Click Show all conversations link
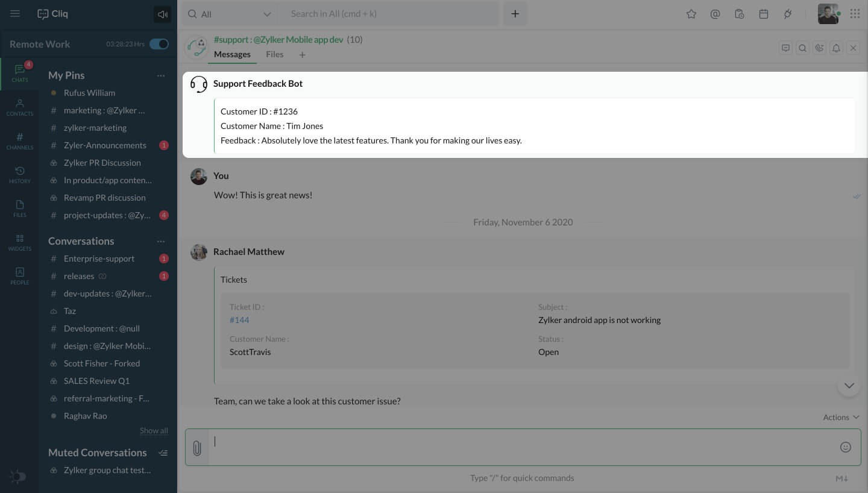 [154, 430]
